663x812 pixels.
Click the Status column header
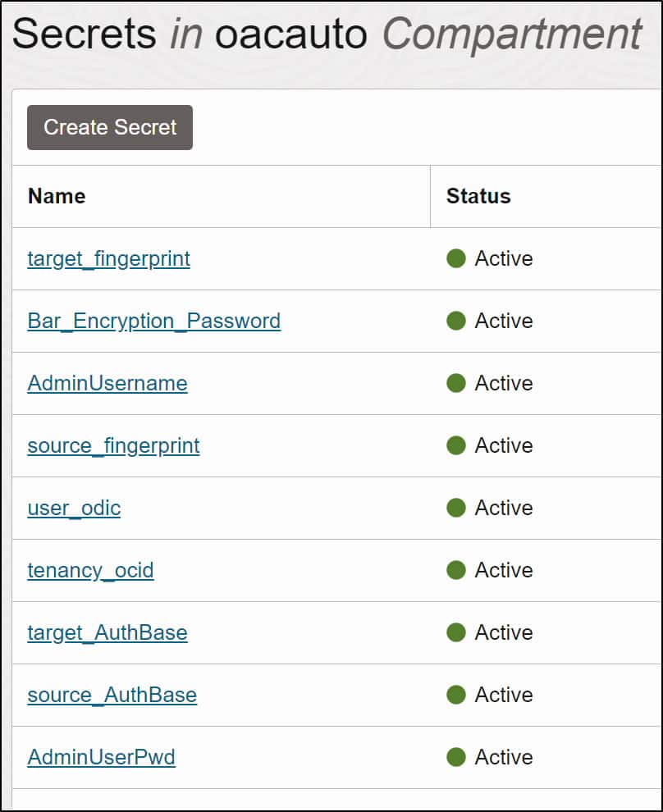tap(478, 196)
